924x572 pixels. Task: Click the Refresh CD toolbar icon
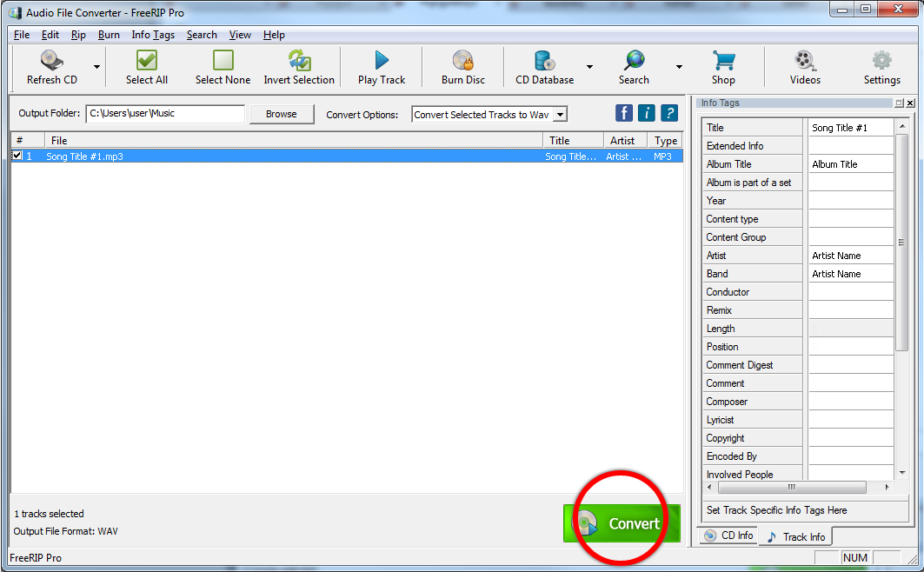(x=52, y=60)
